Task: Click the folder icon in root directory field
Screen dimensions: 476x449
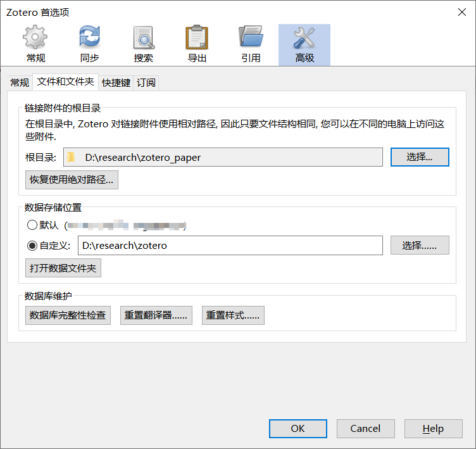Action: point(72,157)
